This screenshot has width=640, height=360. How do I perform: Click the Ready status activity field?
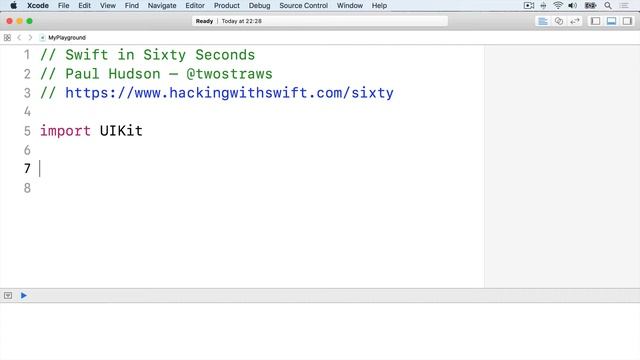(320, 21)
